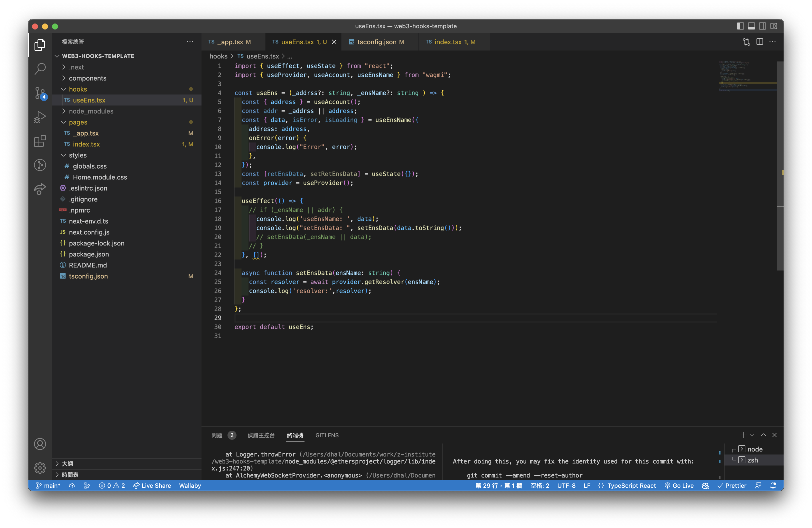
Task: Click the Prettier status bar button
Action: pyautogui.click(x=732, y=485)
